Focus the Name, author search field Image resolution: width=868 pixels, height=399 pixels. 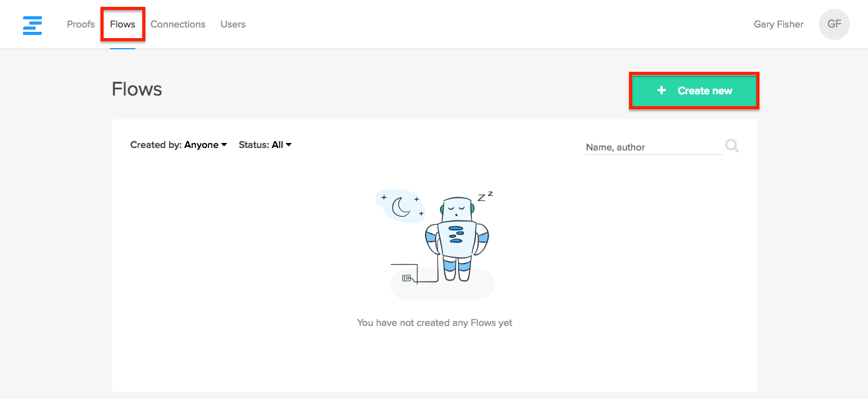(x=653, y=147)
